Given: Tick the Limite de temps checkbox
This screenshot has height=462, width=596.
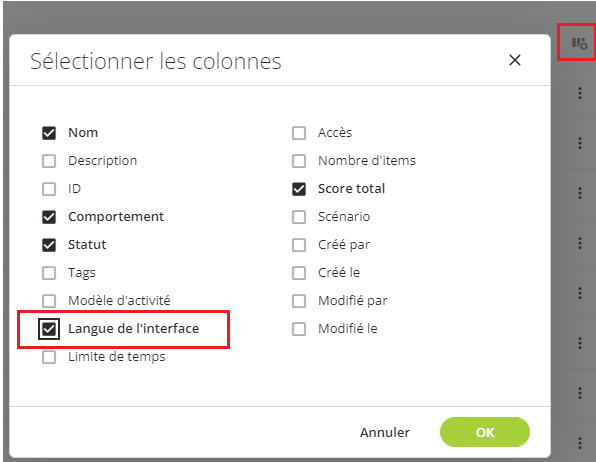Looking at the screenshot, I should tap(49, 357).
